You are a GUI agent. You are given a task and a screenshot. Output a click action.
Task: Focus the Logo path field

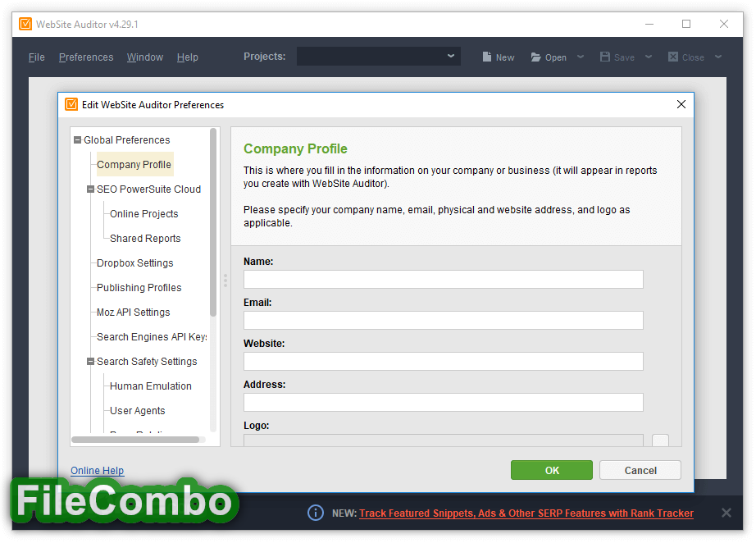point(443,440)
